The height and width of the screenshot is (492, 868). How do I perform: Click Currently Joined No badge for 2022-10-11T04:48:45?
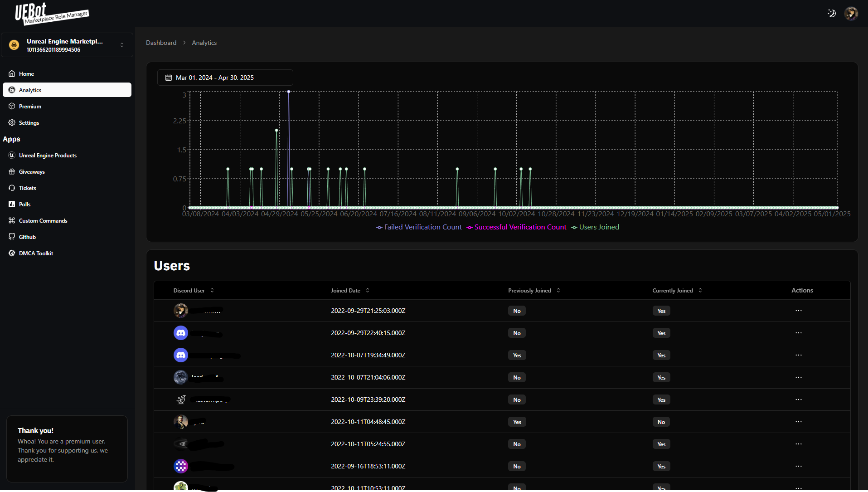tap(661, 422)
